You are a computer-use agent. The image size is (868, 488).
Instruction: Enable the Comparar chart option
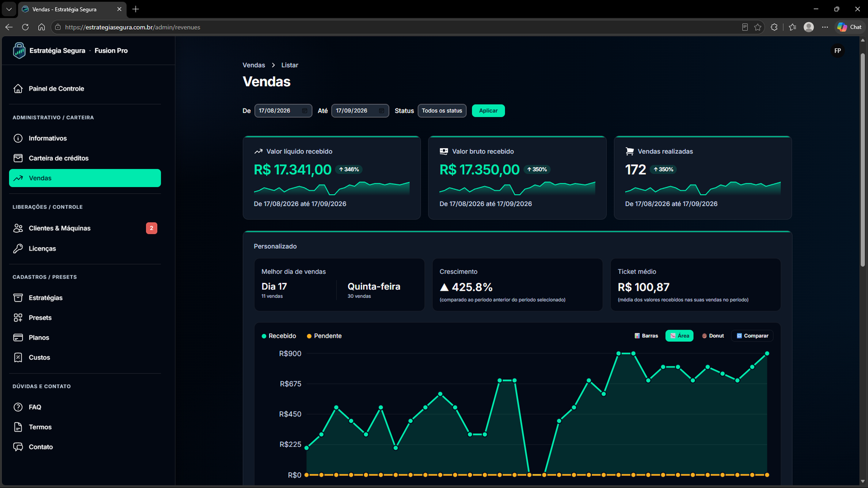coord(752,336)
